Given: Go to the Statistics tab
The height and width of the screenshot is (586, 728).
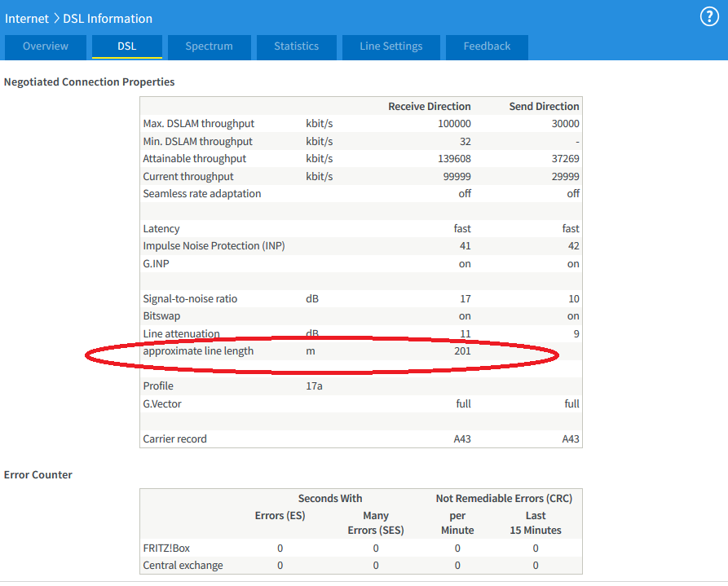Looking at the screenshot, I should [x=296, y=46].
